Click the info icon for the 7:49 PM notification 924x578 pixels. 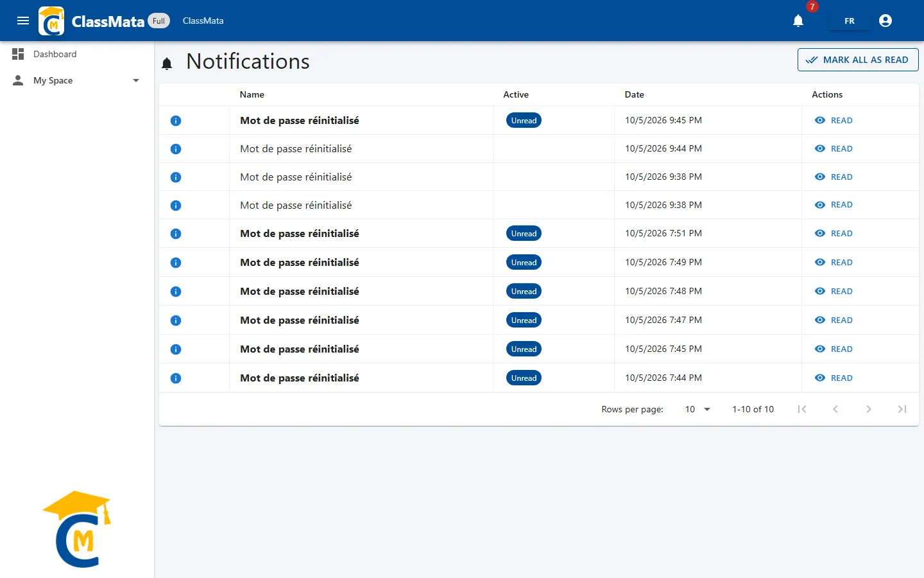click(176, 263)
